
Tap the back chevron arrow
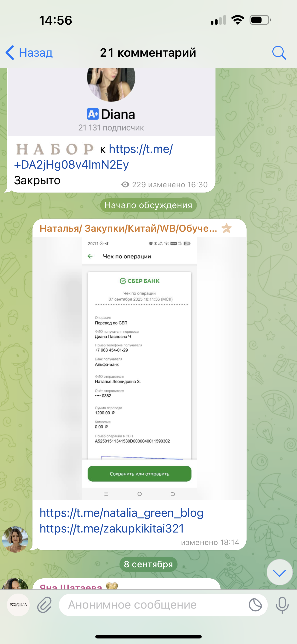click(9, 53)
